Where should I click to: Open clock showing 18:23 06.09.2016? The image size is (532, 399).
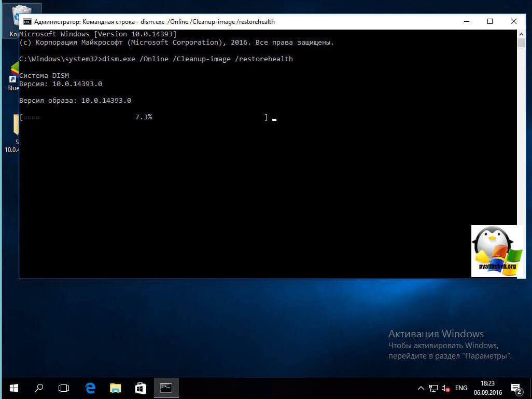pos(487,388)
